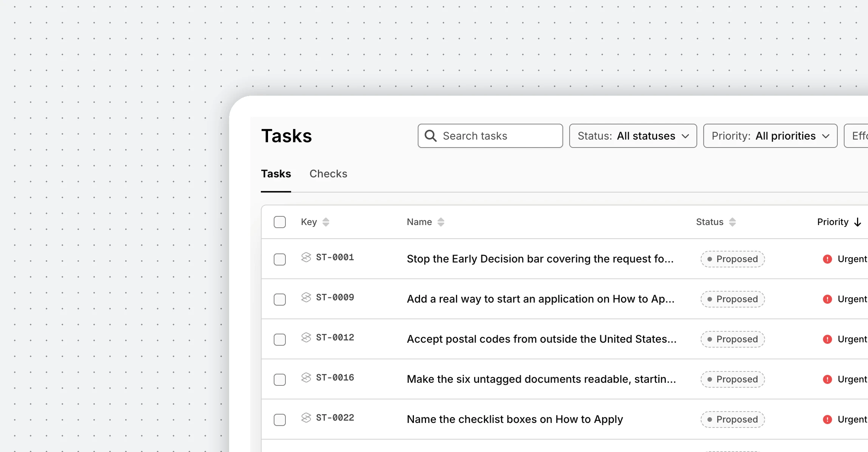868x452 pixels.
Task: Click the ST-0022 key text
Action: (335, 418)
